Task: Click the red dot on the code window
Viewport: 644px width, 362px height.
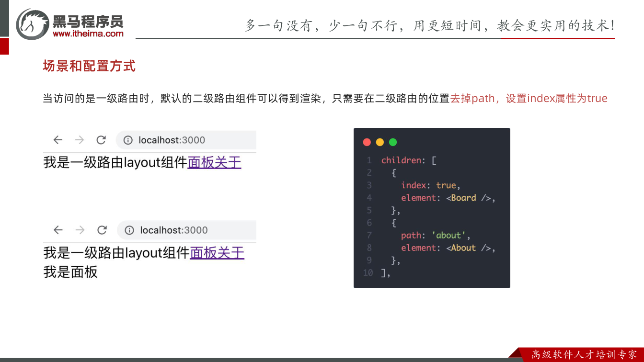Action: (367, 142)
